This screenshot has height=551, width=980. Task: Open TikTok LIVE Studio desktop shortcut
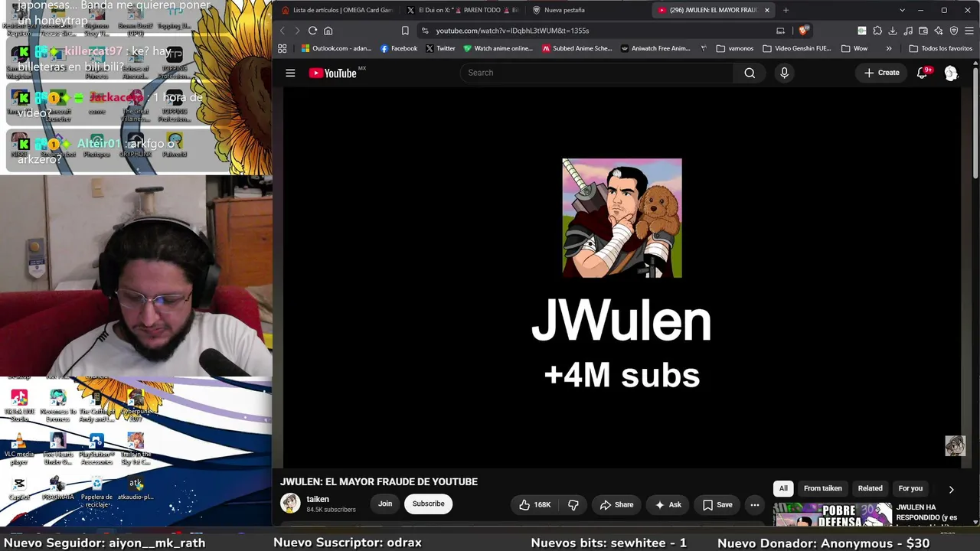point(19,406)
